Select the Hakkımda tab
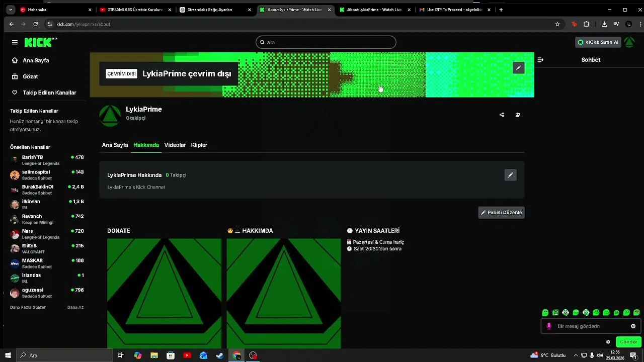Image resolution: width=644 pixels, height=362 pixels. click(146, 145)
